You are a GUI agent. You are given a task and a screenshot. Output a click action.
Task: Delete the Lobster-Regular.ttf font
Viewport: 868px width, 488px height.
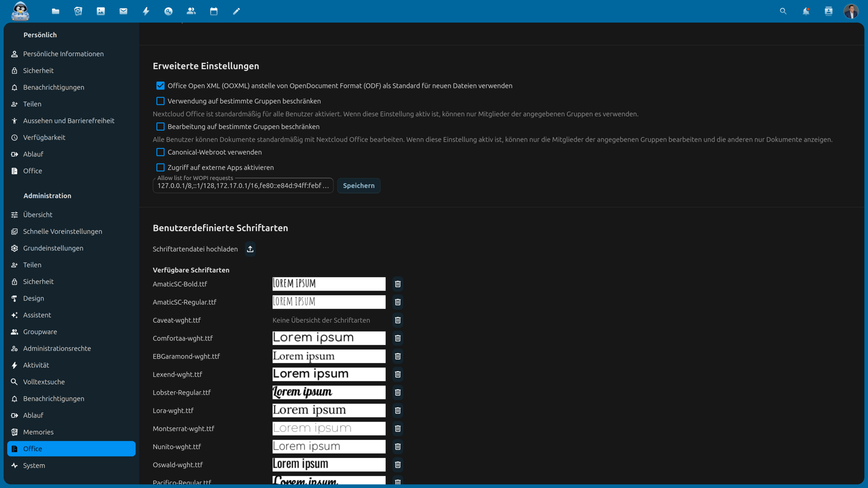pos(398,392)
